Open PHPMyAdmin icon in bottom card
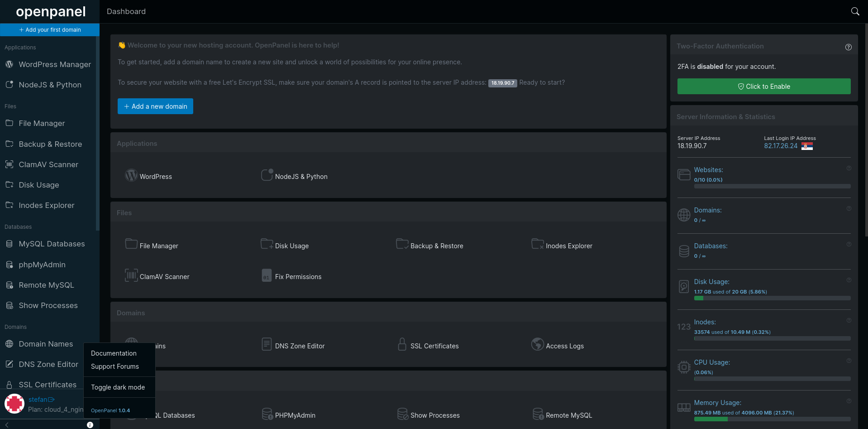Screen dimensions: 868x429 267,414
